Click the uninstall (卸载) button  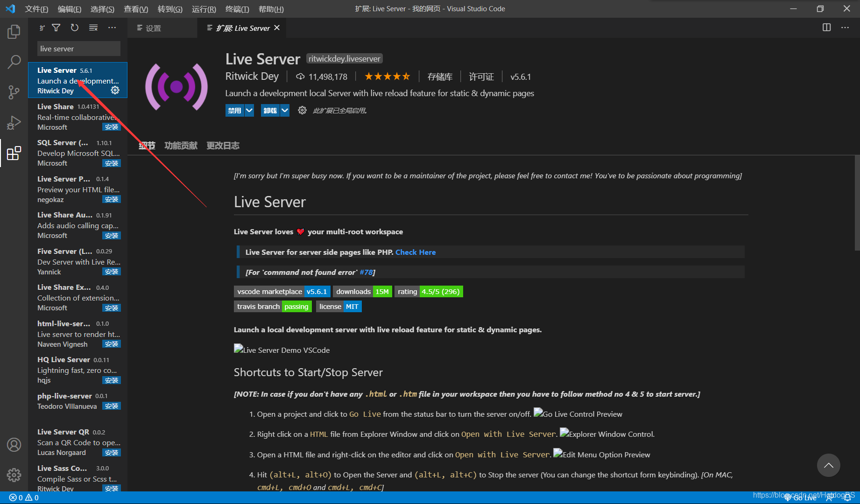[x=270, y=111]
